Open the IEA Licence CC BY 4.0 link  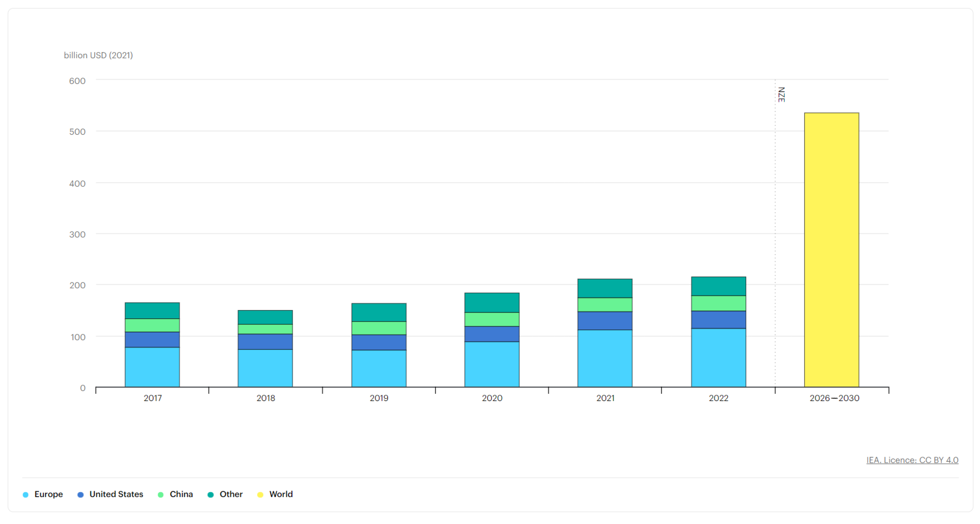(912, 460)
